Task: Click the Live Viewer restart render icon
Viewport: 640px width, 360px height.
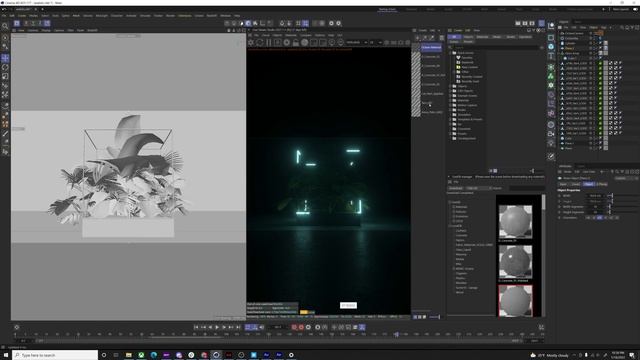Action: pos(260,42)
